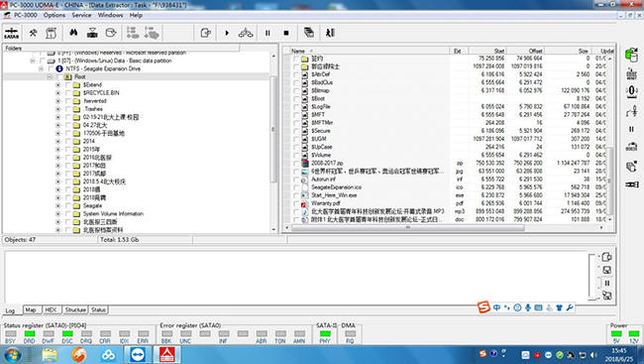Collapse the Root tree node
Image resolution: width=644 pixels, height=364 pixels.
50,77
